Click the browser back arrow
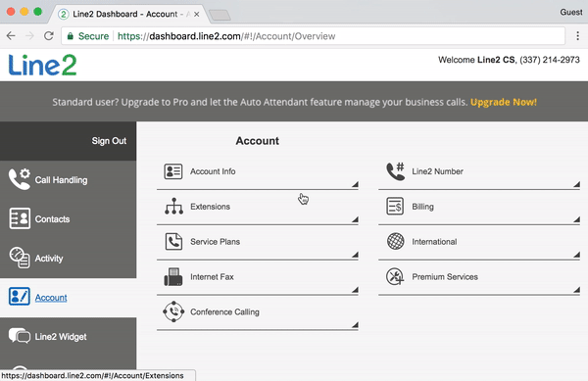This screenshot has height=381, width=588. pos(11,36)
